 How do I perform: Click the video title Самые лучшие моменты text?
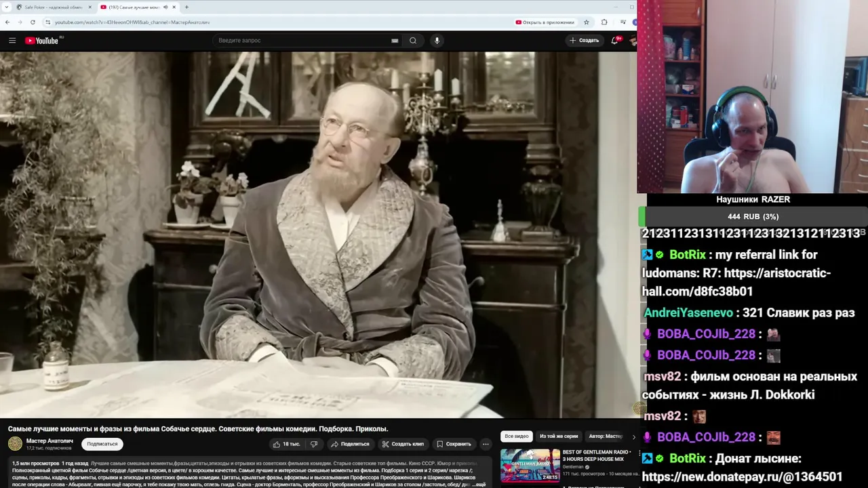tap(198, 428)
